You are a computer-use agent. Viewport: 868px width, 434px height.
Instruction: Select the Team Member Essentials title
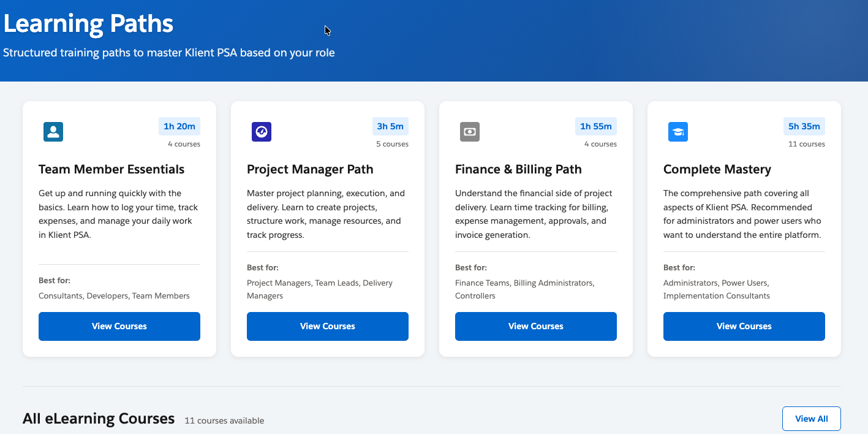coord(111,169)
